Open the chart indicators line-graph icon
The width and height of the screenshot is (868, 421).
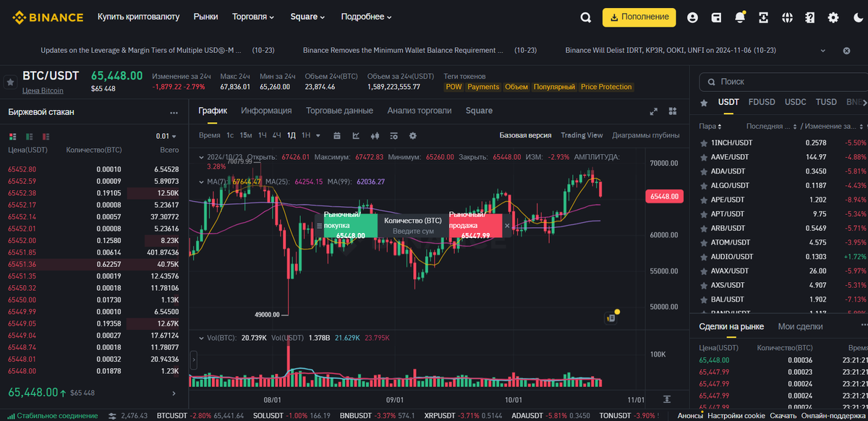(356, 135)
